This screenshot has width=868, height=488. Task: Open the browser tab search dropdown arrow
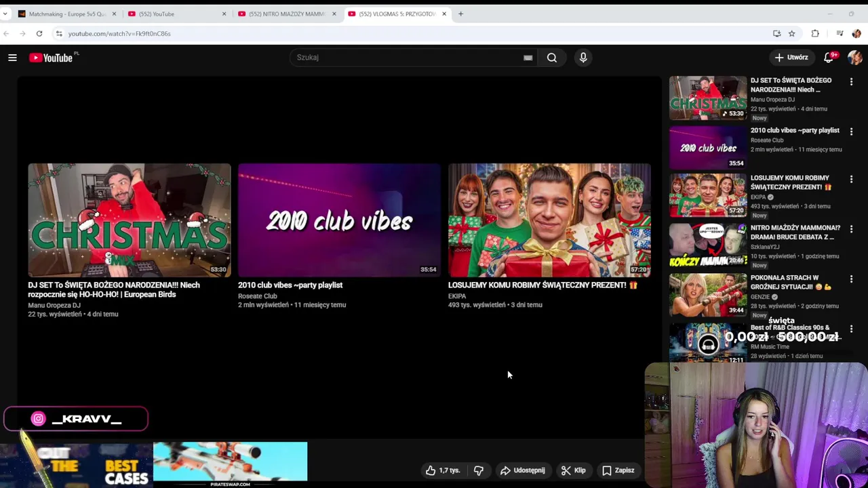click(5, 14)
